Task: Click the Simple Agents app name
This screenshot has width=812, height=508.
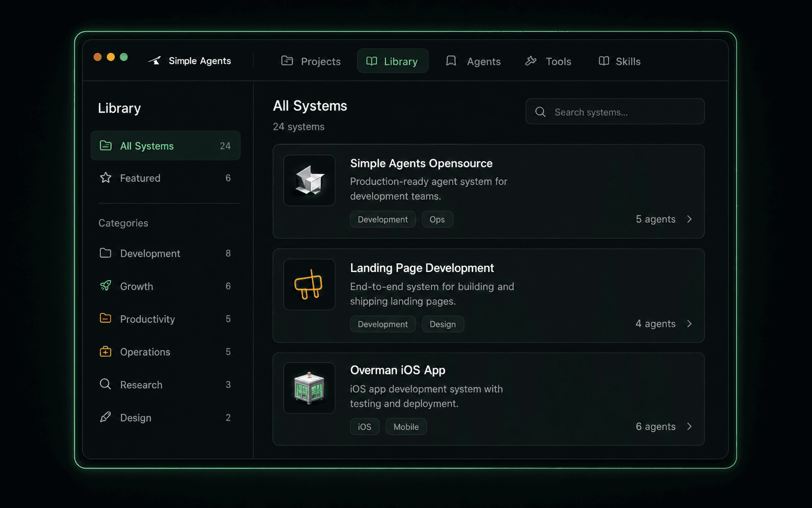Action: click(x=200, y=61)
